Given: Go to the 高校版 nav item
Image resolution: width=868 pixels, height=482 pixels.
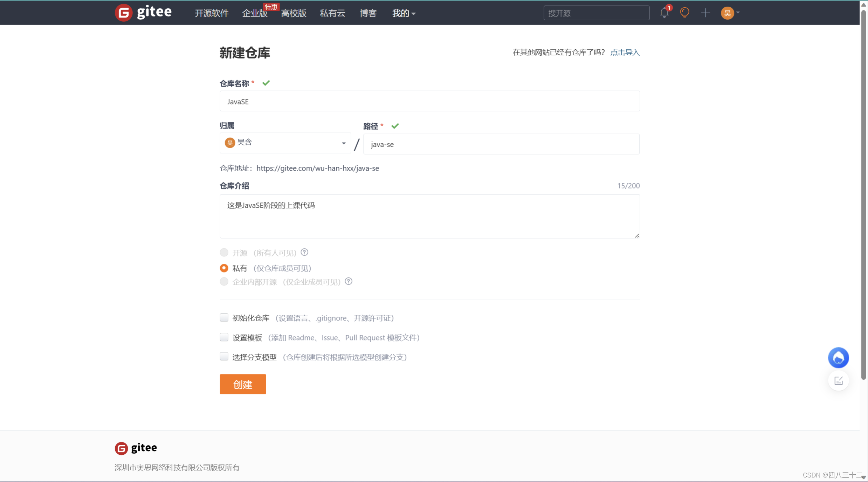Looking at the screenshot, I should point(294,13).
